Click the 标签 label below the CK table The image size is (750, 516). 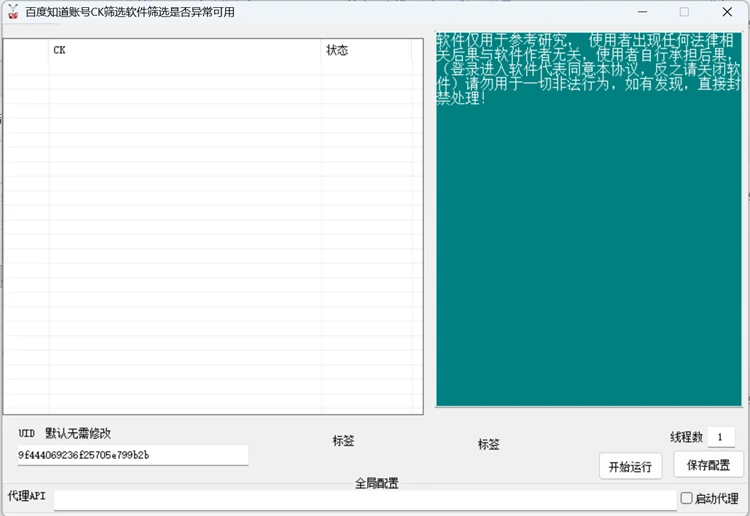pos(343,440)
